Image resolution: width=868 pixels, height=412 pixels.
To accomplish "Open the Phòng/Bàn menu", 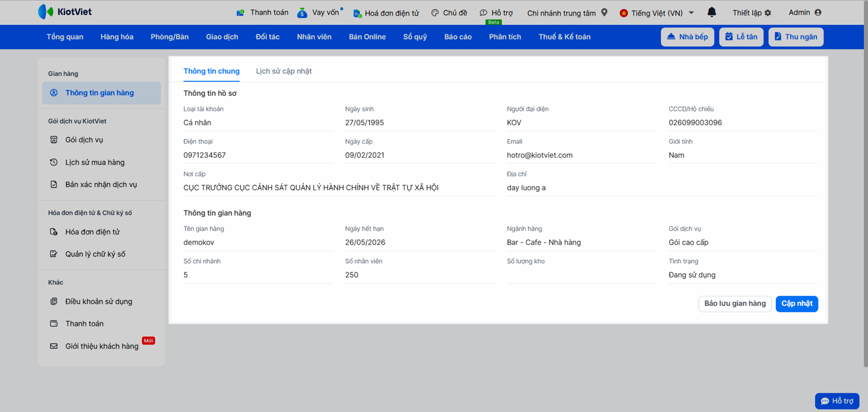I will pos(169,37).
